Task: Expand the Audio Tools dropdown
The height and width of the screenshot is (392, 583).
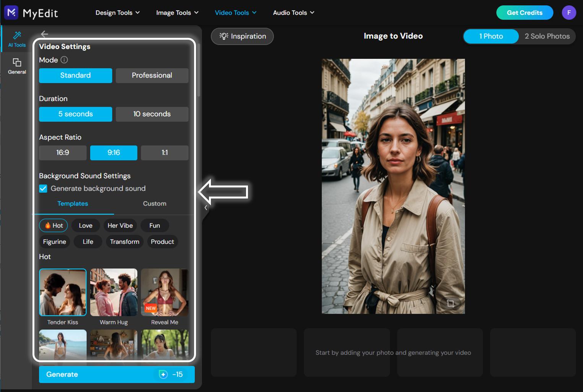Action: [294, 13]
